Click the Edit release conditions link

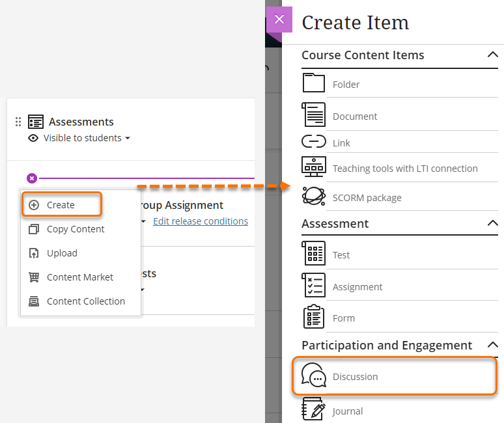(200, 221)
